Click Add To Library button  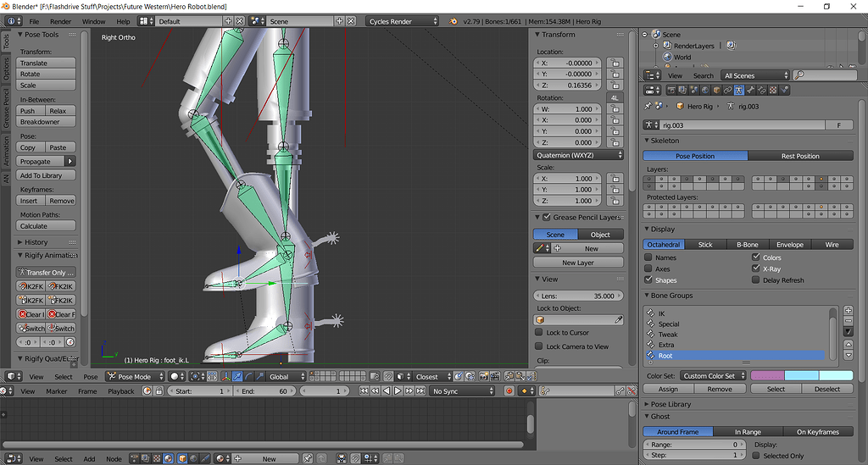(46, 175)
